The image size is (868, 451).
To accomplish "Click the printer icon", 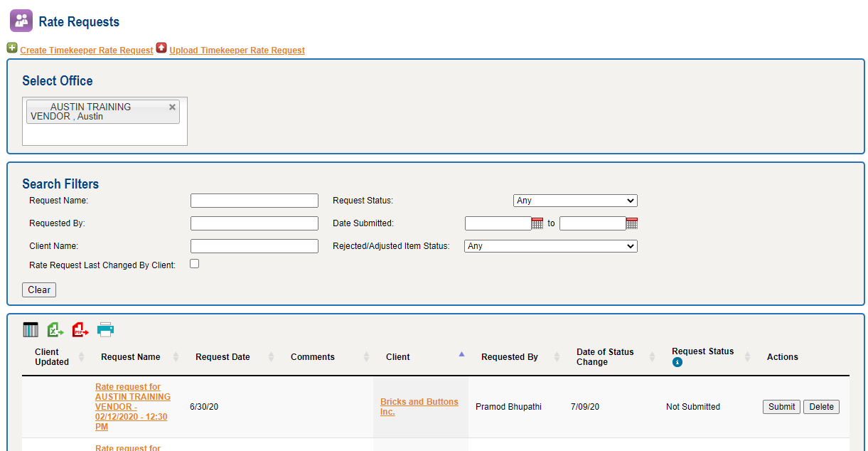I will coord(105,329).
